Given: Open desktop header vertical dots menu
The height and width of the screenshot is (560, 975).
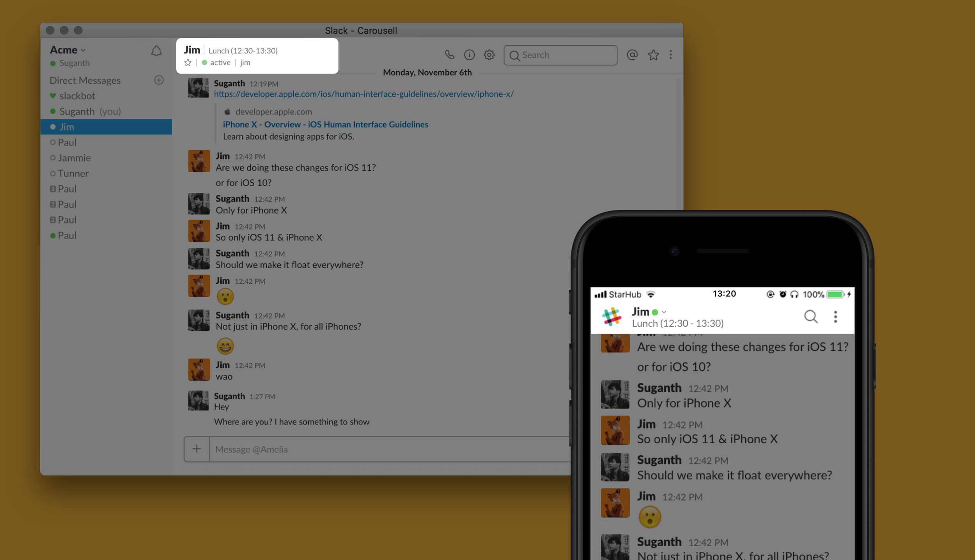Looking at the screenshot, I should point(671,55).
